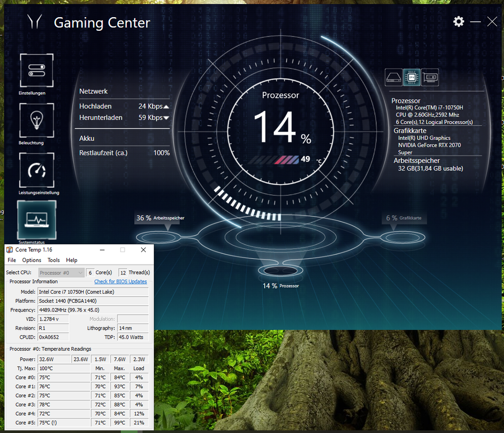This screenshot has width=504, height=433.
Task: Click the Gaming Center logo icon
Action: pyautogui.click(x=35, y=22)
